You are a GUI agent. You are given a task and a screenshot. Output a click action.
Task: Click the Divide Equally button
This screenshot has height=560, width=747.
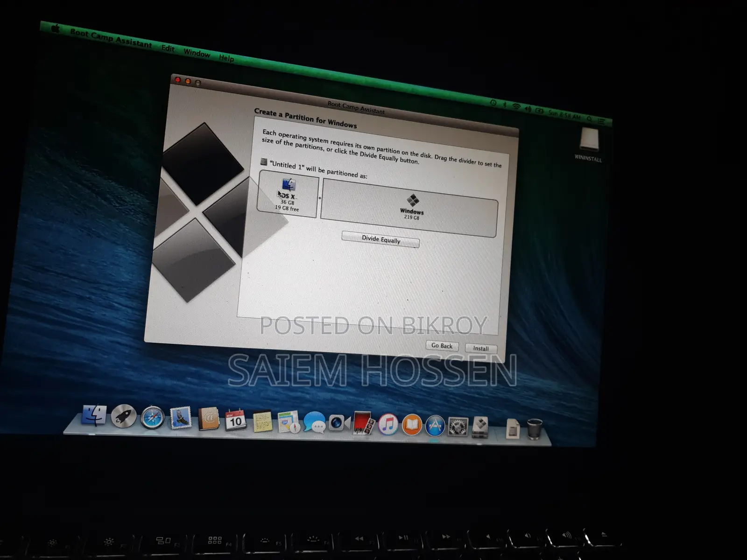381,239
